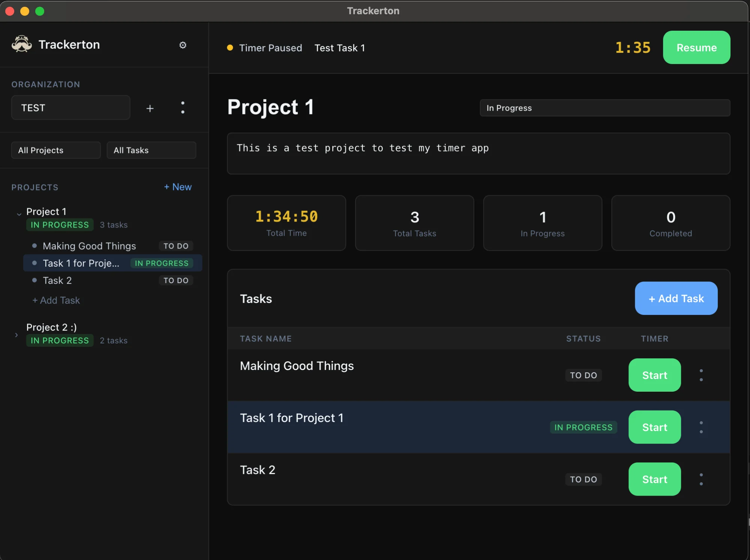Open the kebab menu next to TEST organization
Image resolution: width=750 pixels, height=560 pixels.
tap(183, 108)
